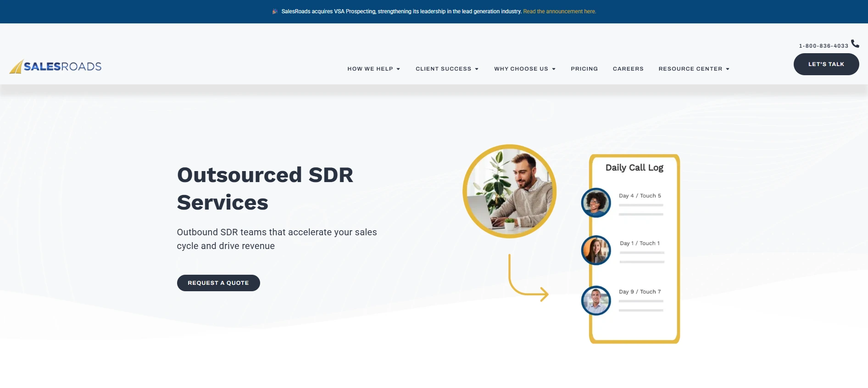Image resolution: width=868 pixels, height=388 pixels.
Task: Open the Client Success menu
Action: (x=443, y=69)
